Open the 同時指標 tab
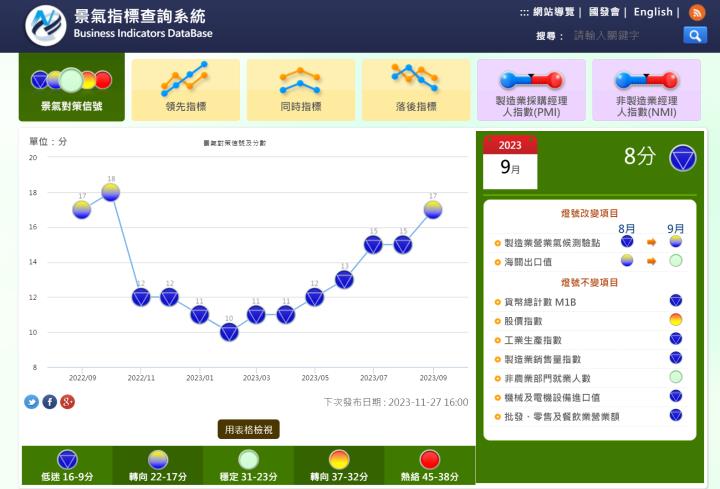 click(301, 90)
